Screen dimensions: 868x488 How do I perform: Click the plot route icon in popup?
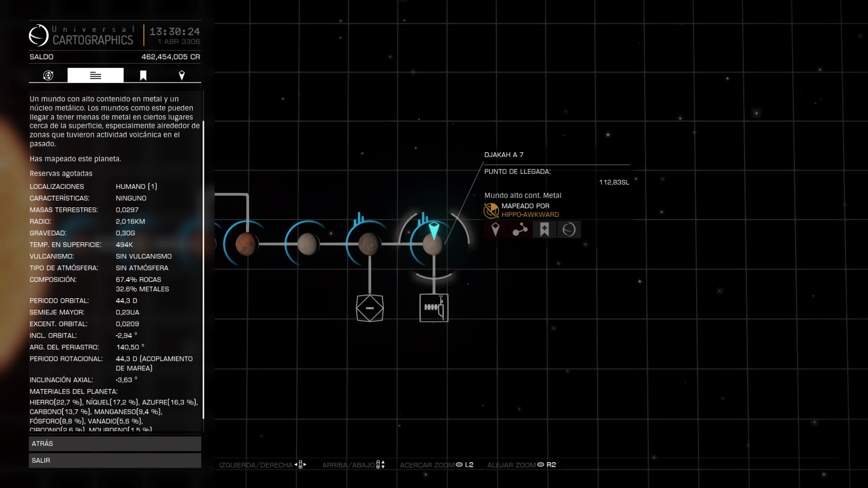pyautogui.click(x=520, y=230)
